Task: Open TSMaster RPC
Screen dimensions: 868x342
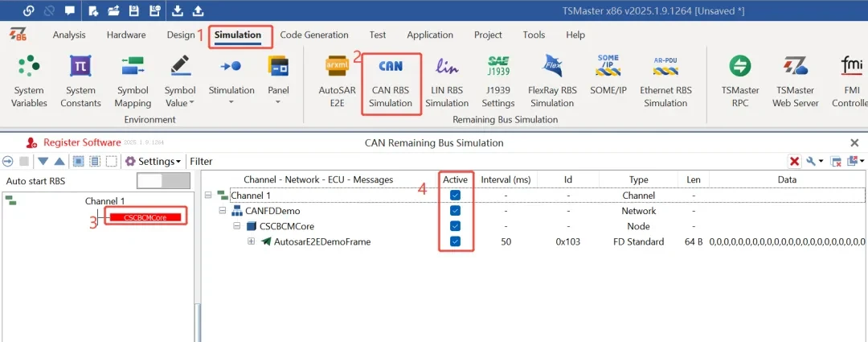Action: coord(740,81)
